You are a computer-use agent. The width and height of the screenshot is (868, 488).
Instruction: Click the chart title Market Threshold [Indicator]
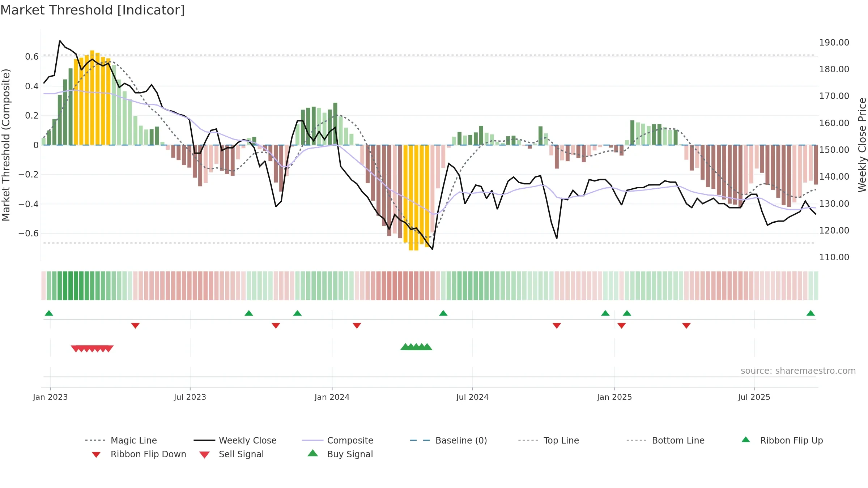pyautogui.click(x=93, y=10)
